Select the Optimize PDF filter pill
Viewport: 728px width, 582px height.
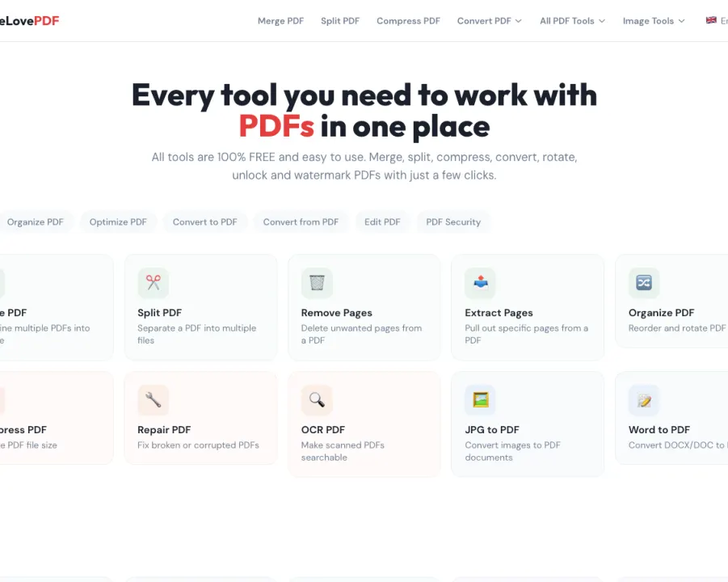tap(118, 222)
